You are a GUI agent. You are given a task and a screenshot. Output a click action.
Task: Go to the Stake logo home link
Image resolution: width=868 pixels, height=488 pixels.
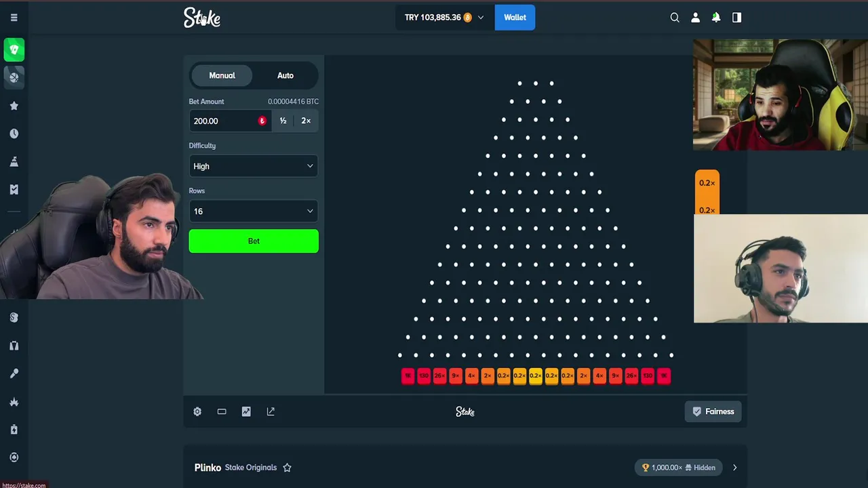(x=202, y=18)
